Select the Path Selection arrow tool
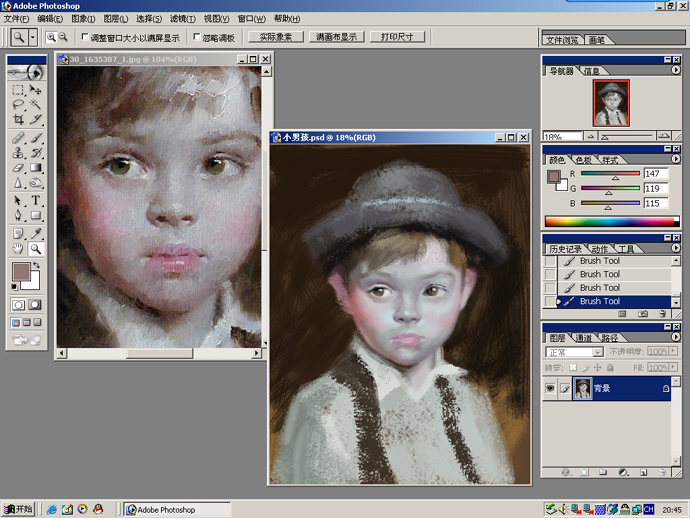 click(18, 201)
